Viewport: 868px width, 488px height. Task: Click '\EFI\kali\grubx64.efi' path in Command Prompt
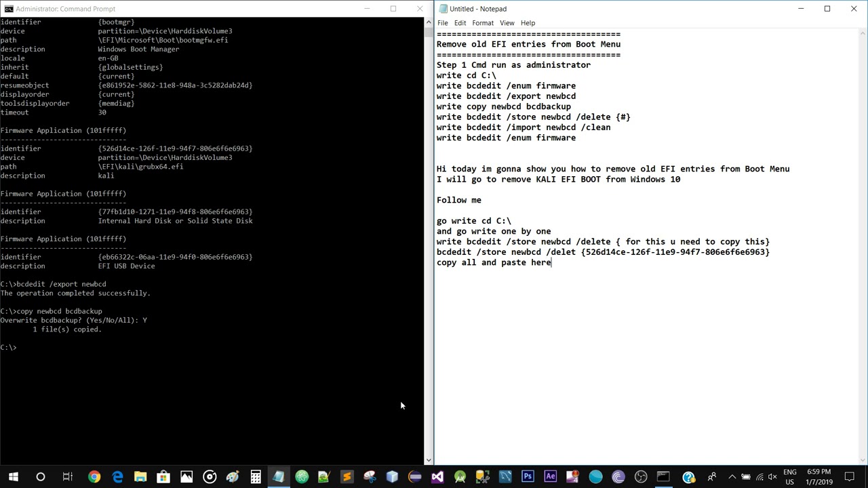pos(140,167)
